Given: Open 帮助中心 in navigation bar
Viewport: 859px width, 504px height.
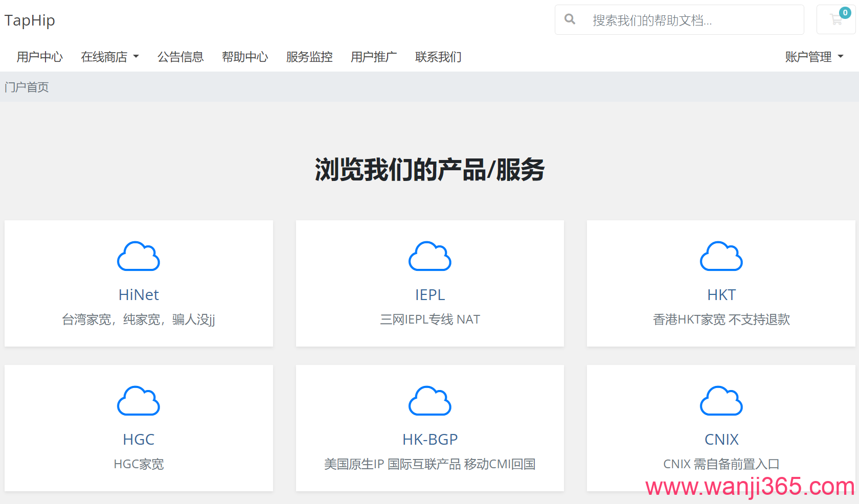Looking at the screenshot, I should 245,57.
